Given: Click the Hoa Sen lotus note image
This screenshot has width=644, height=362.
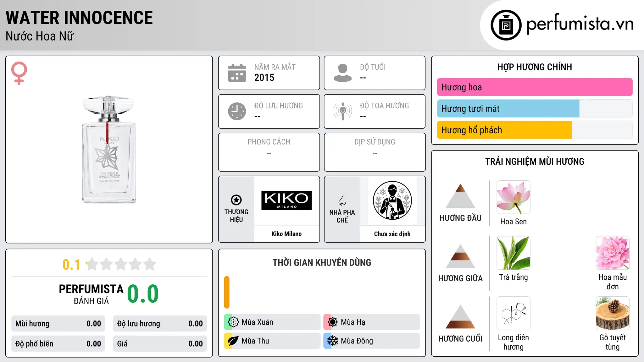Looking at the screenshot, I should coord(514,197).
